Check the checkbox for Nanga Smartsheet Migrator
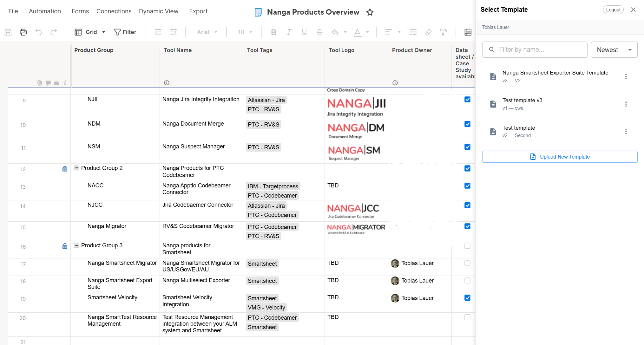Image resolution: width=644 pixels, height=345 pixels. (467, 263)
